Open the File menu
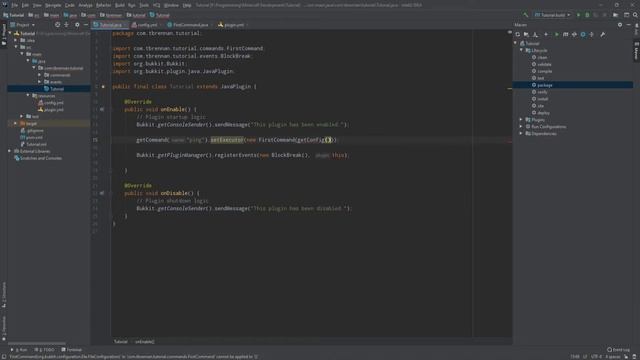Viewport: 640px width, 360px height. (x=15, y=5)
